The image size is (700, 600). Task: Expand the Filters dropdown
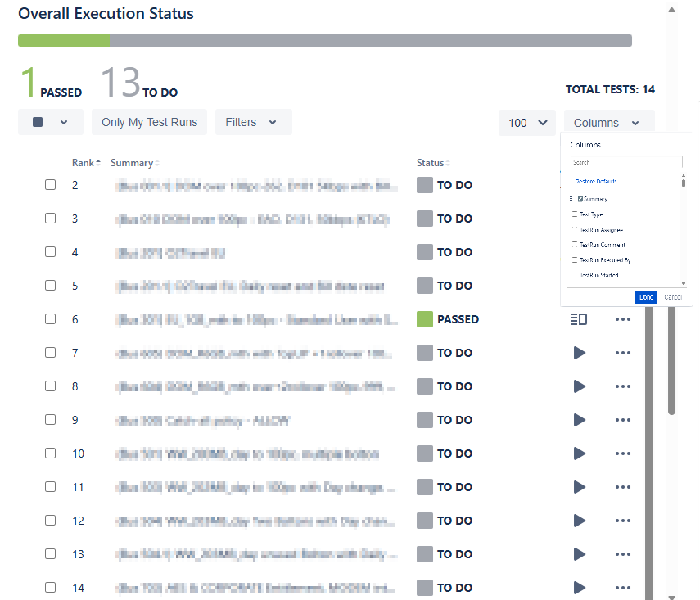tap(253, 122)
